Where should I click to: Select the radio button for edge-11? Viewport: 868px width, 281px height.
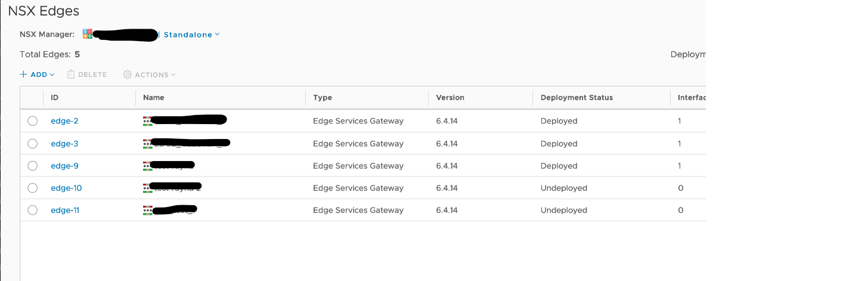pyautogui.click(x=32, y=210)
